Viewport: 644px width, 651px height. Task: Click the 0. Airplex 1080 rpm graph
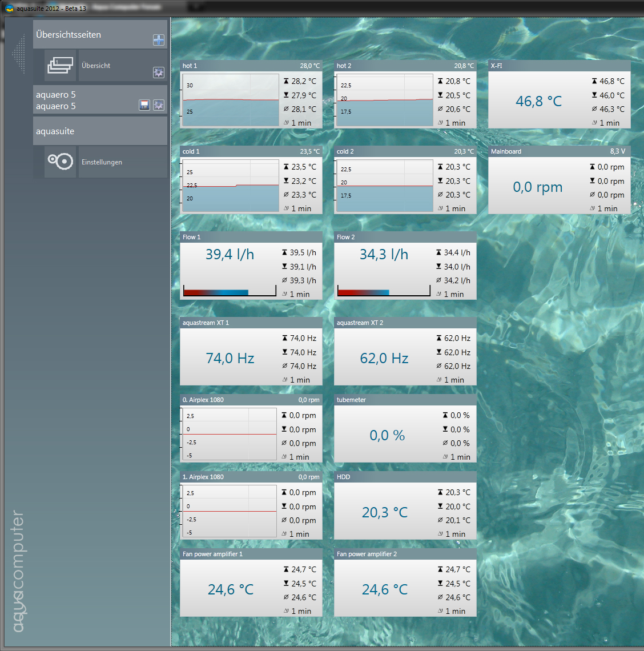(x=230, y=434)
